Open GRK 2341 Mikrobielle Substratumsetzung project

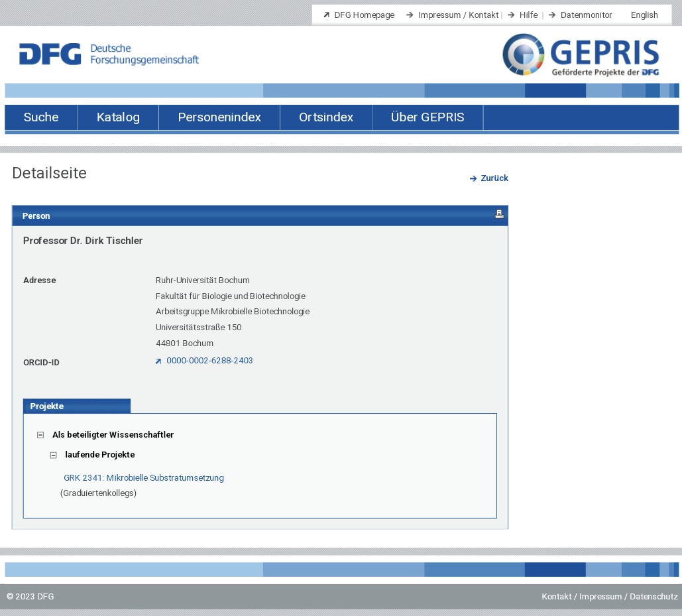(x=144, y=477)
